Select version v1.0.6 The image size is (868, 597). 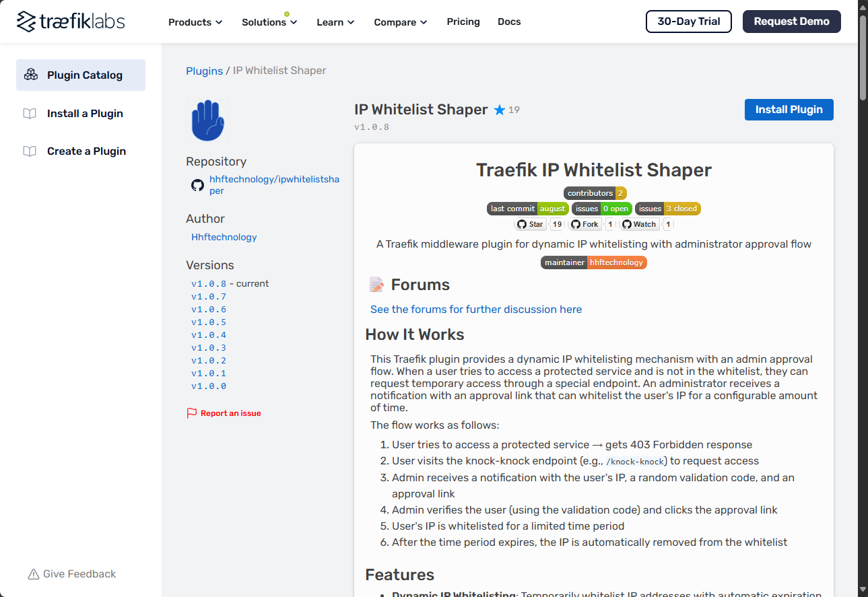209,310
